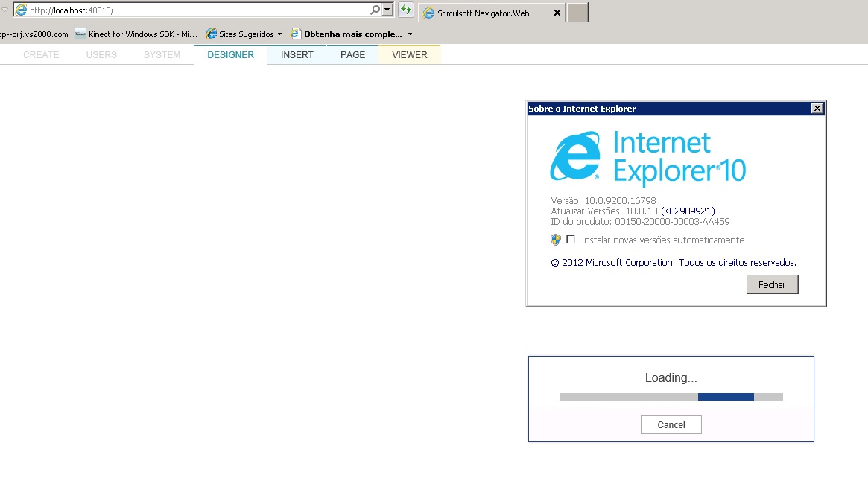Switch to the VIEWER tab
Image resolution: width=868 pixels, height=504 pixels.
point(410,55)
